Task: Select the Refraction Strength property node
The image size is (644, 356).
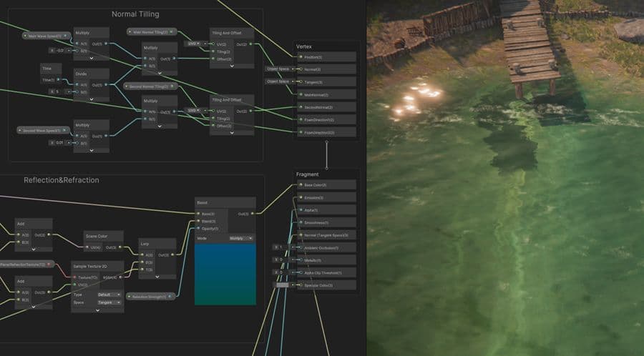Action: point(149,296)
